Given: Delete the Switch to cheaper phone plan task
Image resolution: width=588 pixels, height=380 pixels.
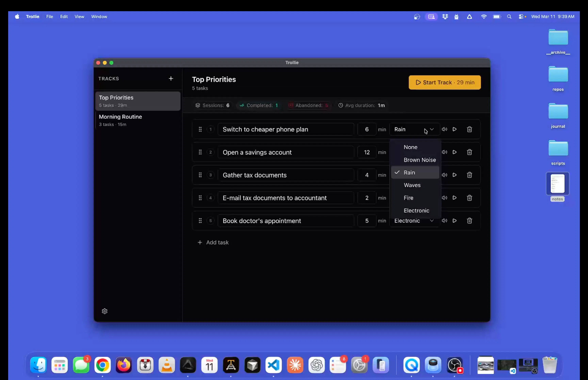Looking at the screenshot, I should [x=469, y=129].
